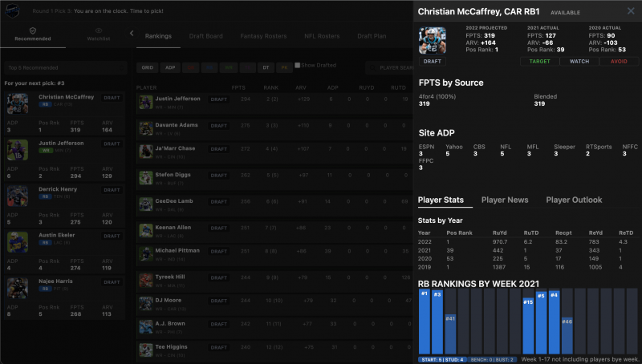Click the app logo in top-left corner
The width and height of the screenshot is (642, 364).
(10, 11)
